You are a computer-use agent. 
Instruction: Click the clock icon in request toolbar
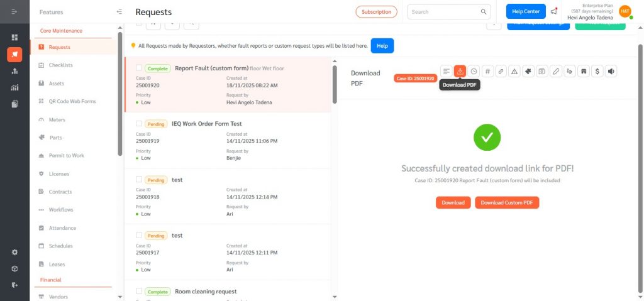coord(474,72)
